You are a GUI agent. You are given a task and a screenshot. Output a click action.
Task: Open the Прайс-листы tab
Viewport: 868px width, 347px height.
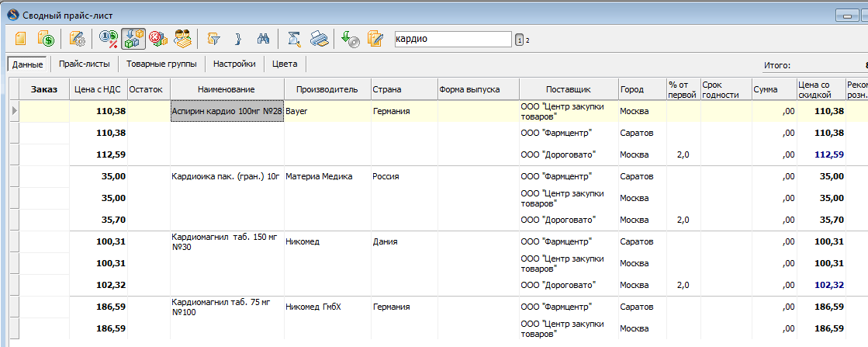(85, 64)
